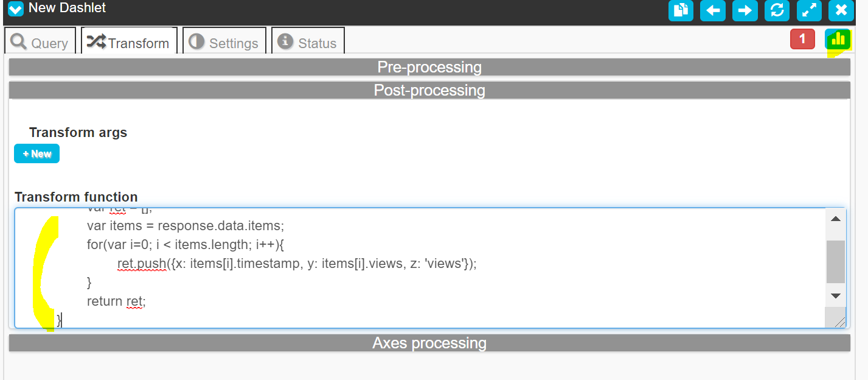
Task: Click the textarea scrollbar down arrow
Action: click(835, 295)
